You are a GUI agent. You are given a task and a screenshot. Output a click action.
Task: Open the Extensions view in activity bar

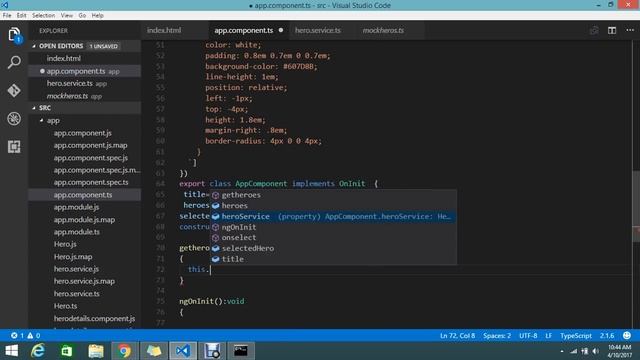tap(14, 147)
